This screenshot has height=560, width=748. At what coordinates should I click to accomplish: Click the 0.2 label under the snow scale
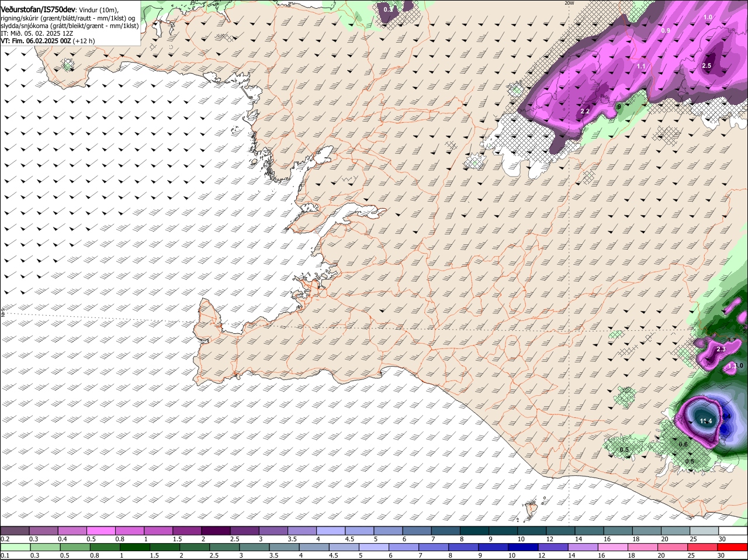(4, 538)
